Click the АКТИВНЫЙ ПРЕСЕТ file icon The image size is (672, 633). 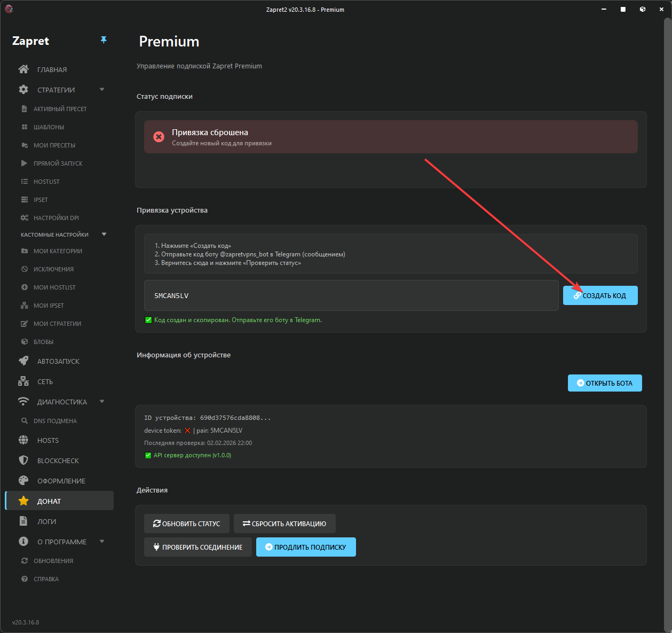(24, 109)
